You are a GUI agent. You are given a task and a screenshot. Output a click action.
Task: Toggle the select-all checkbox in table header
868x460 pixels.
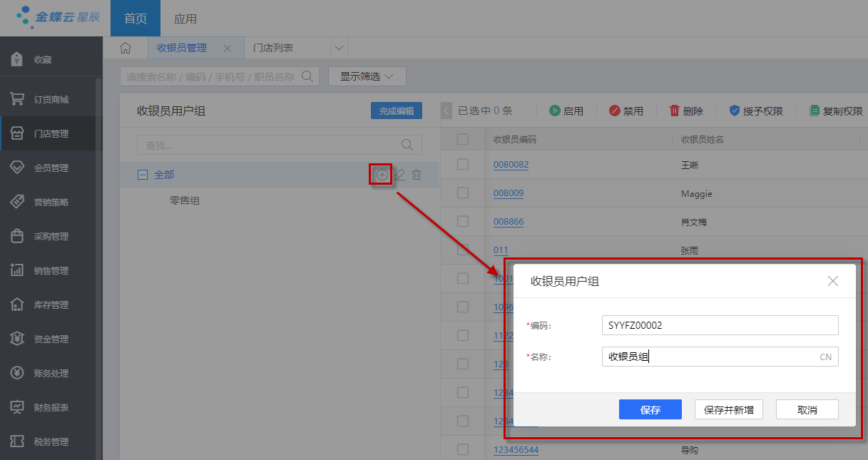click(463, 139)
